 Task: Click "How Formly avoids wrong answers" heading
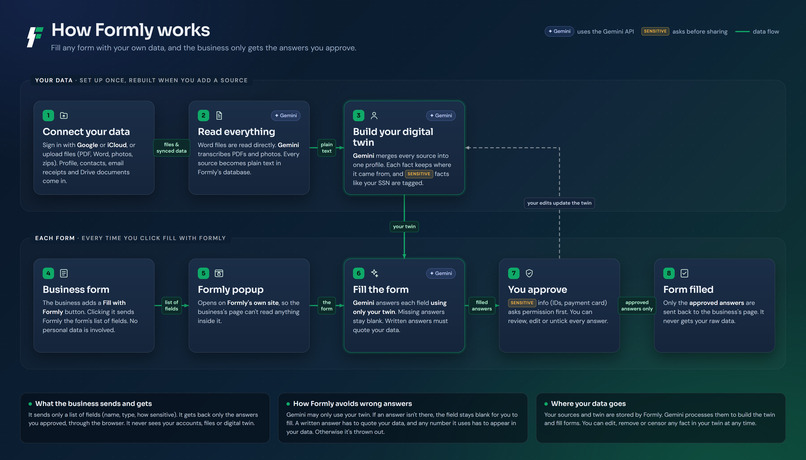[x=353, y=404]
